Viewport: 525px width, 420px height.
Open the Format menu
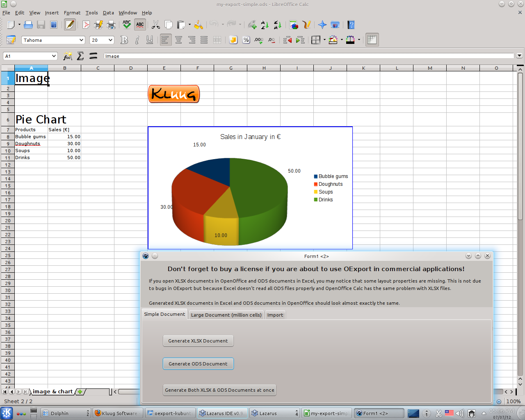click(72, 13)
